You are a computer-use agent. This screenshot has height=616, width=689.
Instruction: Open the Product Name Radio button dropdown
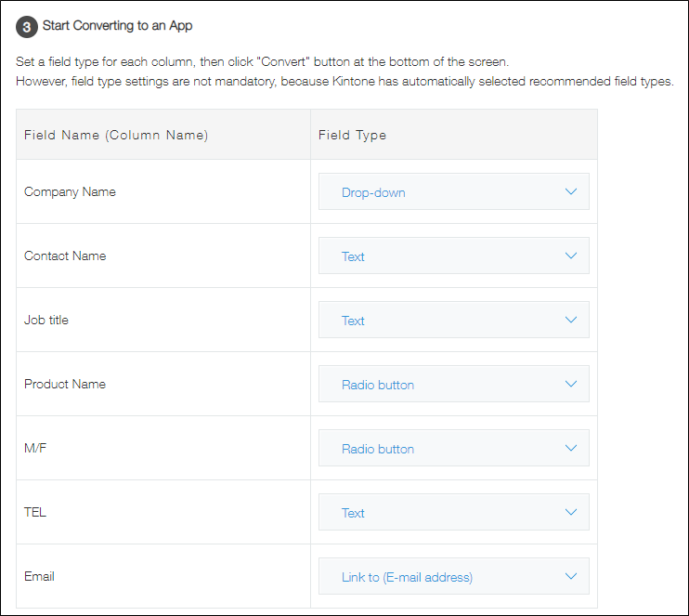pos(453,385)
